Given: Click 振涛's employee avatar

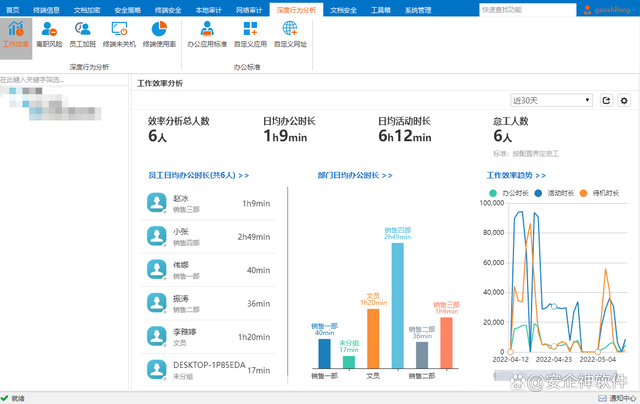Looking at the screenshot, I should pyautogui.click(x=157, y=303).
